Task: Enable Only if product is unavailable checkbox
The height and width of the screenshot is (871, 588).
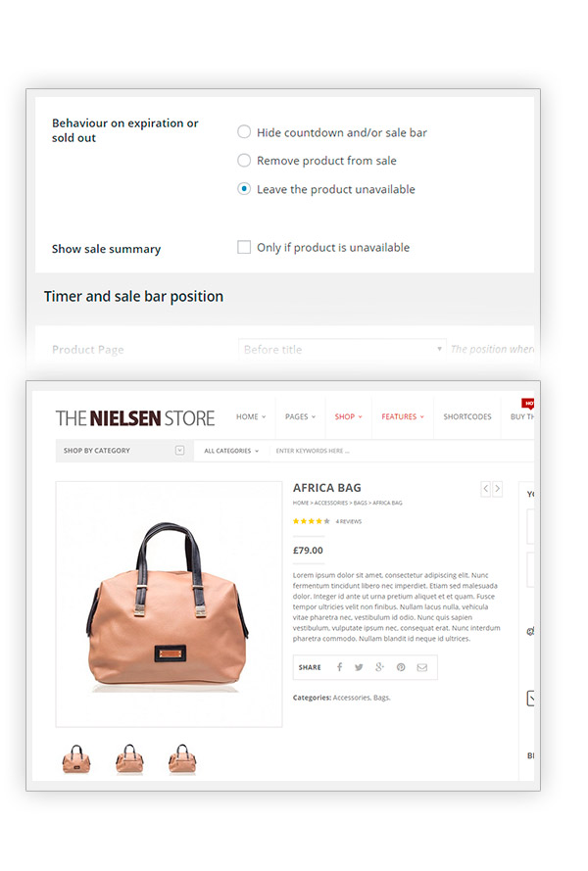Action: (x=244, y=248)
